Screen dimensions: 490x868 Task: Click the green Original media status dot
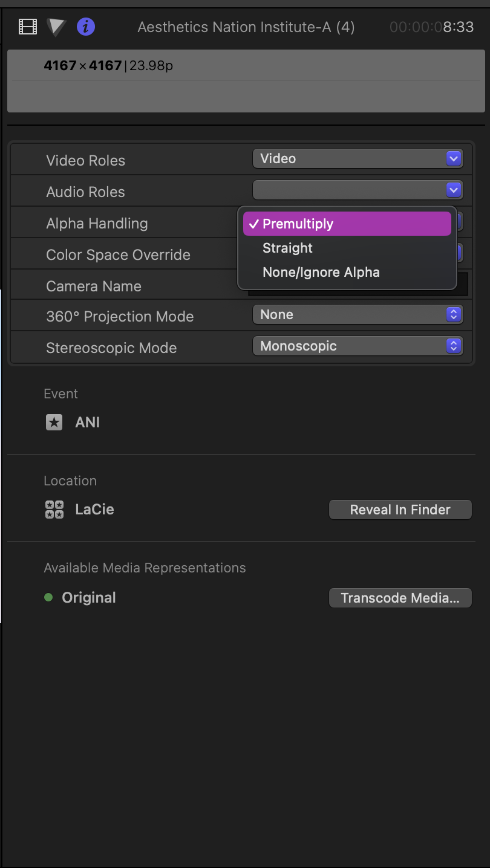click(x=48, y=597)
